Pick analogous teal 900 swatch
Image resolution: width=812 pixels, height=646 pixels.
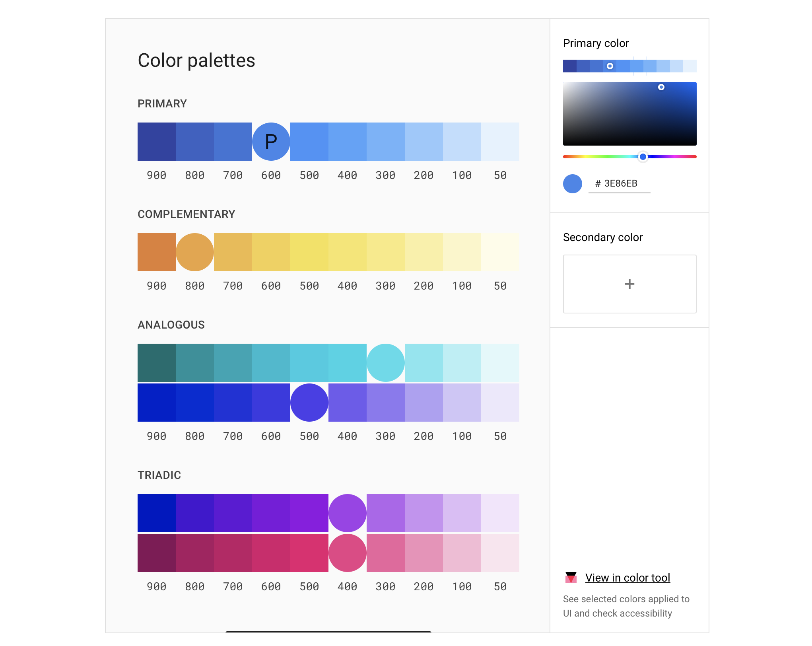pyautogui.click(x=157, y=363)
